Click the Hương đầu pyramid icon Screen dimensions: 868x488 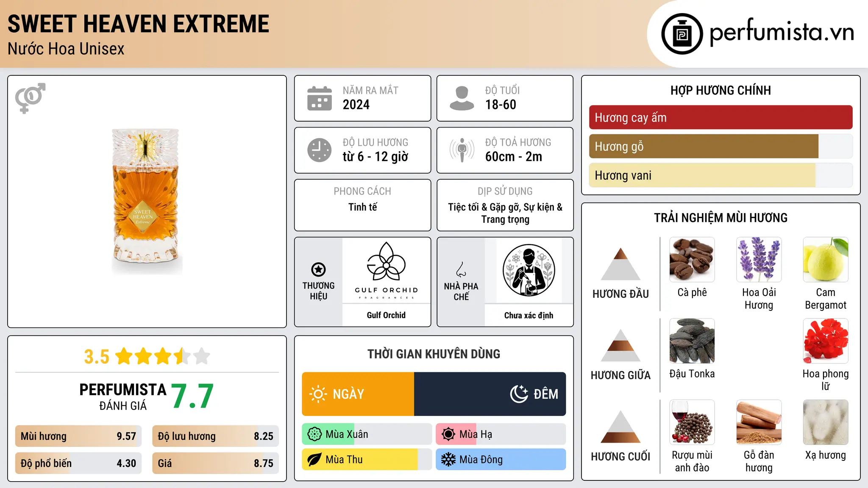(x=620, y=264)
